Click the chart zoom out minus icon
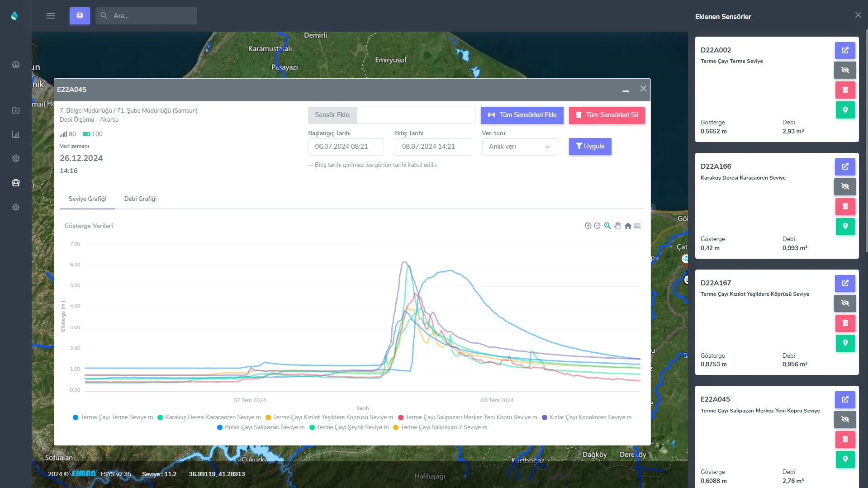Image resolution: width=868 pixels, height=488 pixels. point(597,226)
